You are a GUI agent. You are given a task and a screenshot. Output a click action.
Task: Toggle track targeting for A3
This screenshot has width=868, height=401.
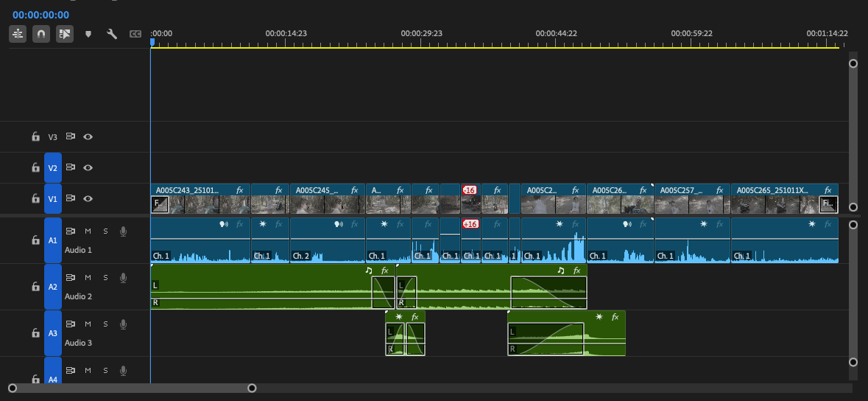[52, 333]
